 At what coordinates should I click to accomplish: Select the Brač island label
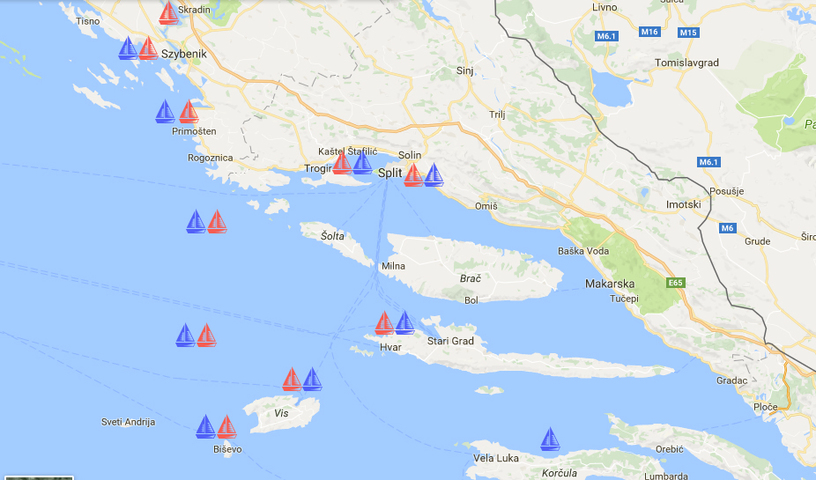tap(470, 279)
